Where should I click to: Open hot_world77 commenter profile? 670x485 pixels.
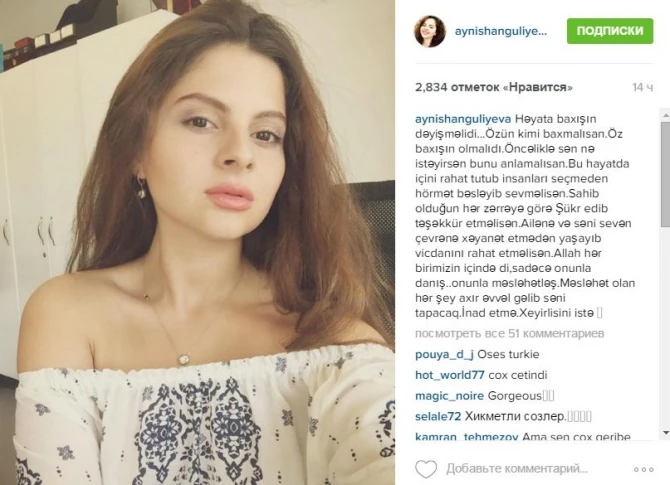pyautogui.click(x=450, y=375)
